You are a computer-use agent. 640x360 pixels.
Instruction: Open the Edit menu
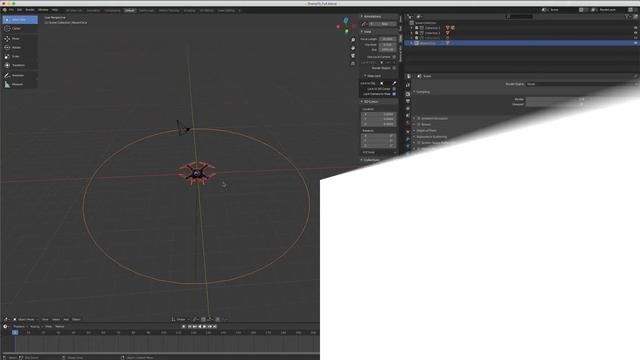tap(19, 10)
